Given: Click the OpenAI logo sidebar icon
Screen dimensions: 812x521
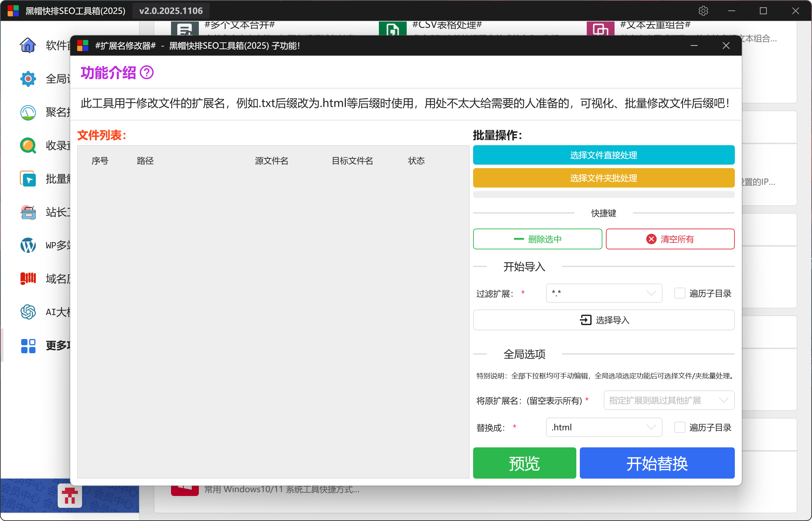Looking at the screenshot, I should [x=28, y=312].
